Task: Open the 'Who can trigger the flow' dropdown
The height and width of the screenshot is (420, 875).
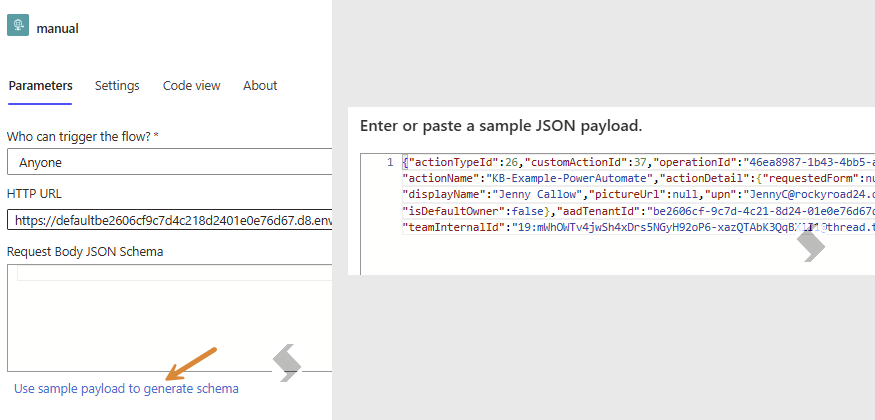Action: click(x=170, y=163)
